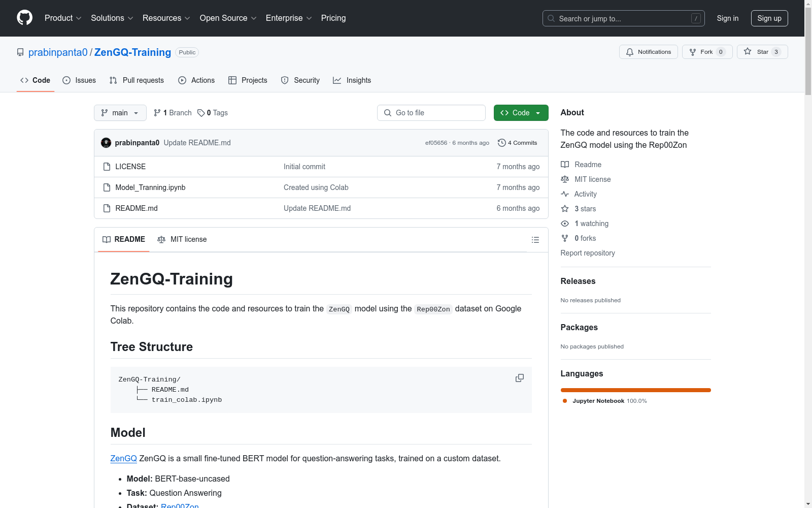Click the star count badge 3
Viewport: 812px width, 508px height.
click(776, 52)
